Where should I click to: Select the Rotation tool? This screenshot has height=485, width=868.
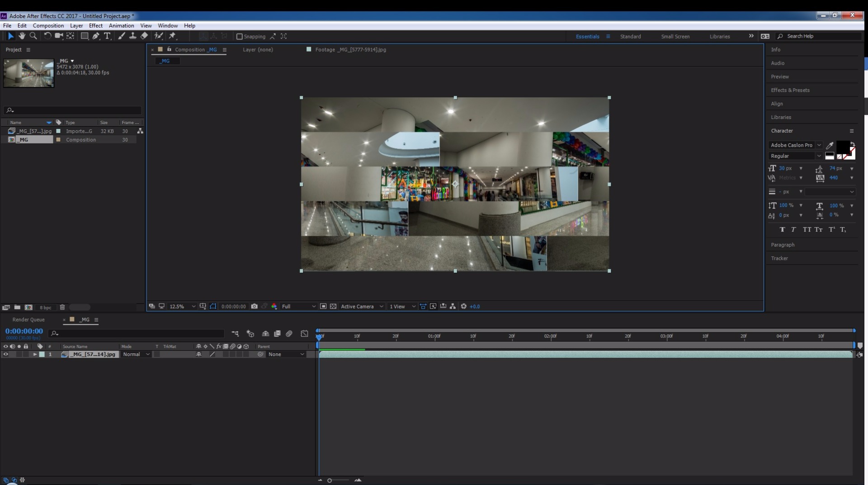pyautogui.click(x=47, y=36)
